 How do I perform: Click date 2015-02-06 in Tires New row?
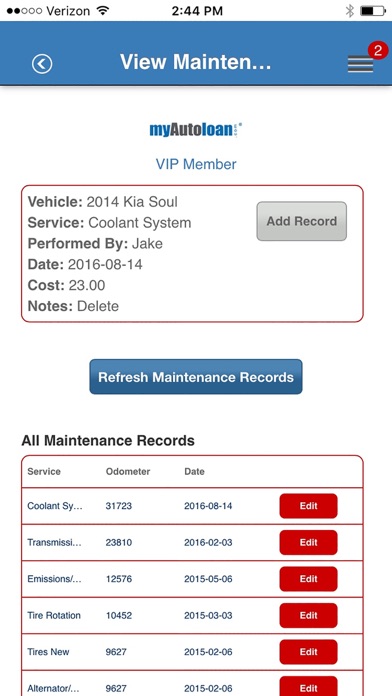[208, 652]
